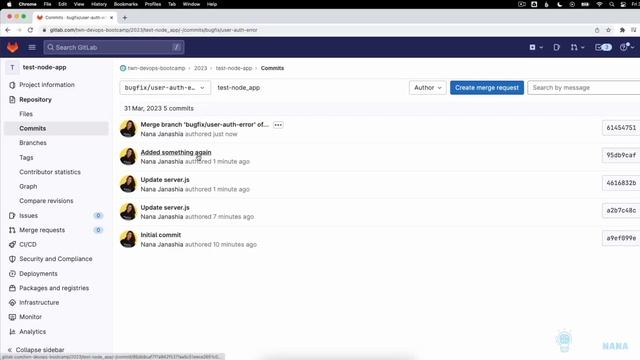Click the Issues sidebar icon

12,216
